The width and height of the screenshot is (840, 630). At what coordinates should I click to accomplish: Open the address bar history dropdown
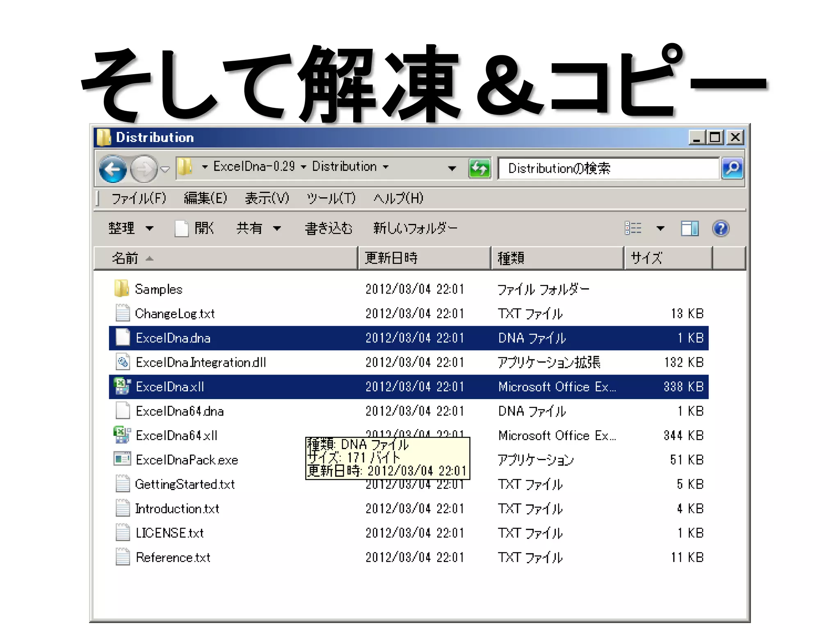tap(452, 168)
